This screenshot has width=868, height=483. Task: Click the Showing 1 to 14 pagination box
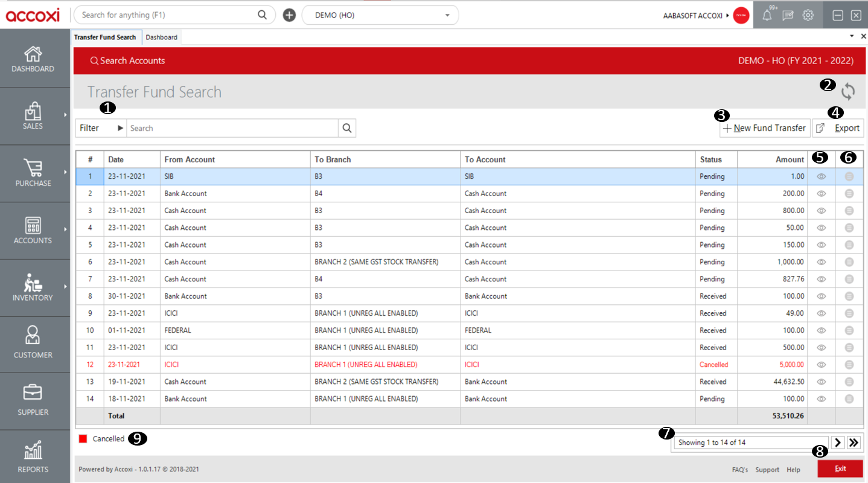[x=751, y=443]
